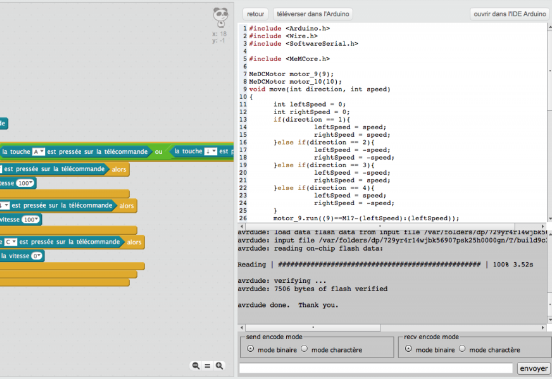The height and width of the screenshot is (380, 552).
Task: Open key dropdown in block right of 'ou'
Action: pos(211,151)
